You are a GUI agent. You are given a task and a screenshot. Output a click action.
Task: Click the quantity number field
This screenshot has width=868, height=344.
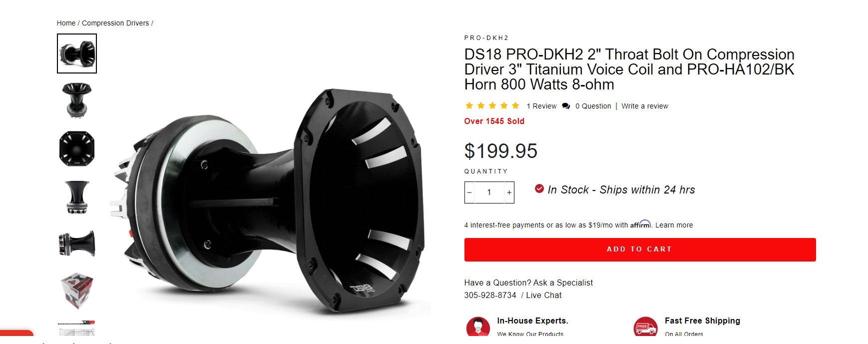[489, 192]
